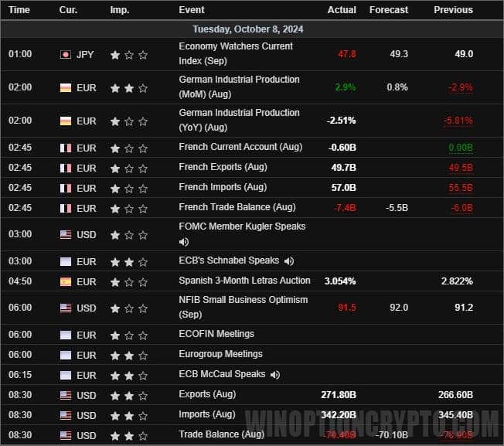This screenshot has height=446, width=504.
Task: Sort by the Time column header
Action: coord(19,10)
